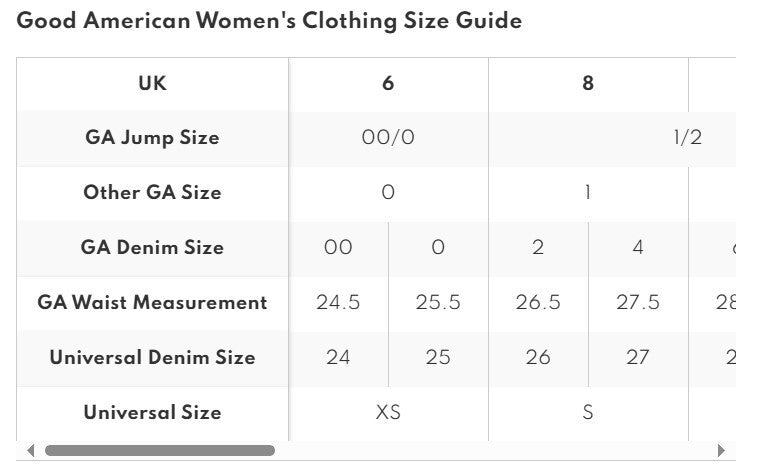Select the Universal Denim Size row label
782x470 pixels.
(152, 358)
